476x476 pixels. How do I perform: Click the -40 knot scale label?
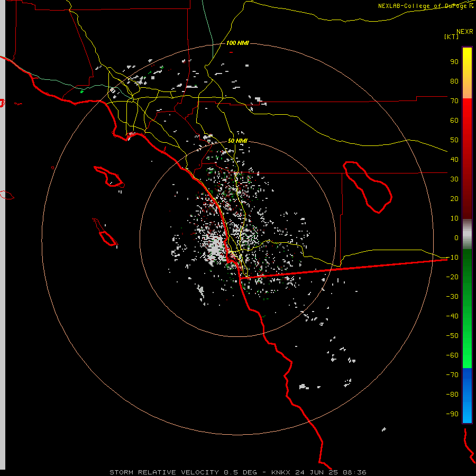click(452, 316)
